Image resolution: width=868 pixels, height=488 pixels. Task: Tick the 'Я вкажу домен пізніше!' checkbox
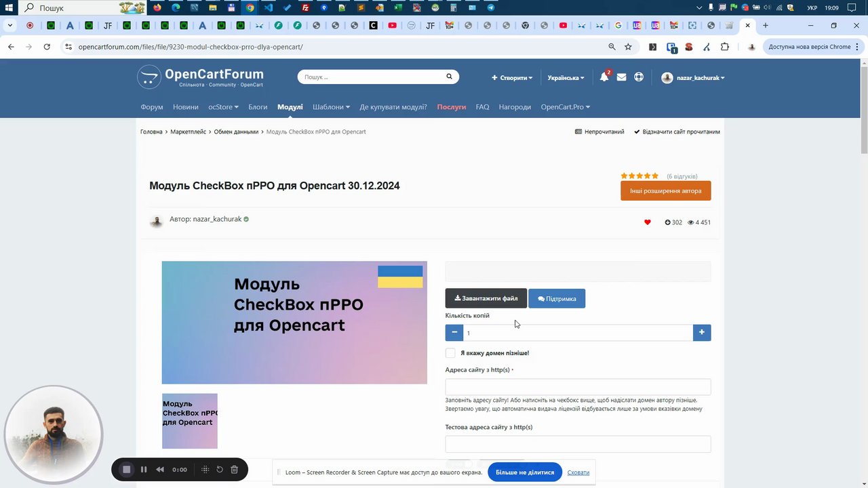click(x=450, y=353)
